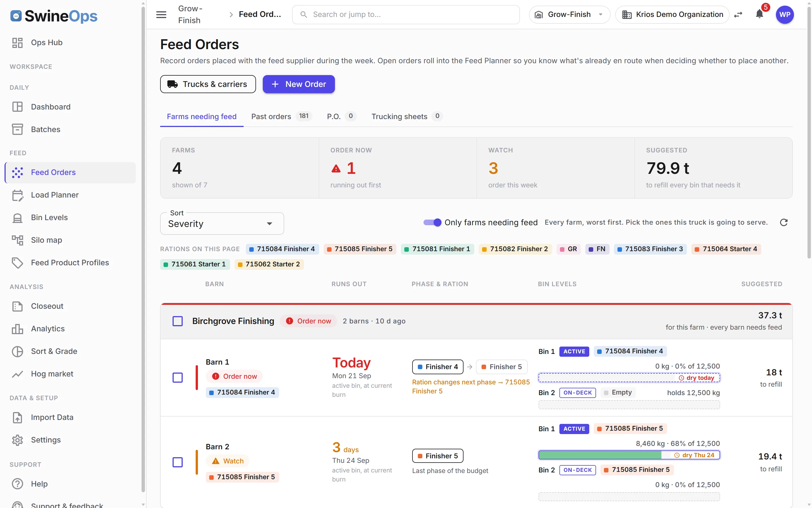Go to Dashboard in sidebar
This screenshot has width=812, height=508.
(70, 107)
